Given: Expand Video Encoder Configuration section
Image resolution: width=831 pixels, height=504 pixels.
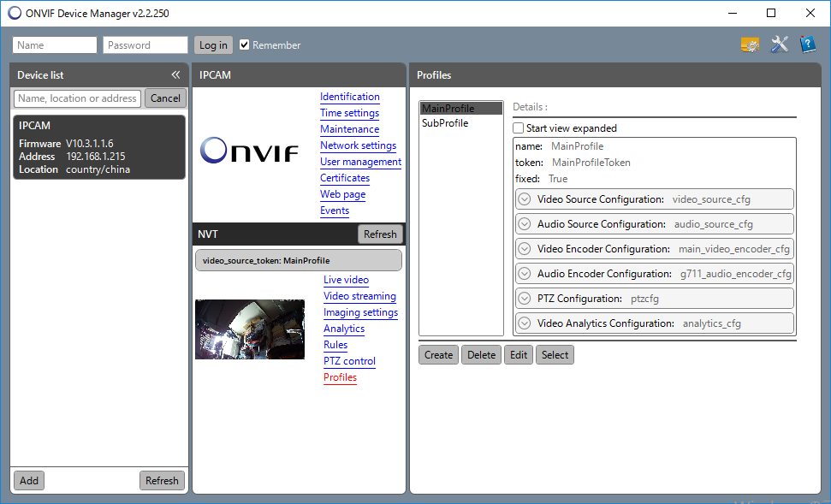Looking at the screenshot, I should click(x=524, y=249).
